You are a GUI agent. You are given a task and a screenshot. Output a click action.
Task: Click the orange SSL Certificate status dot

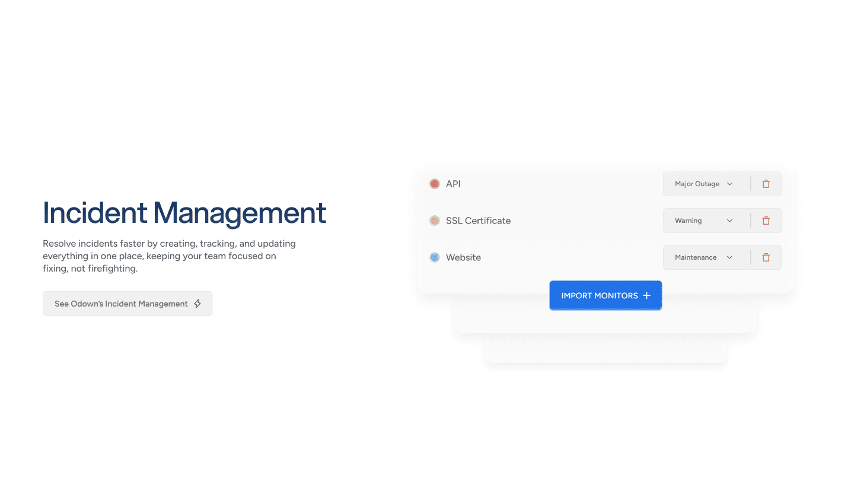435,221
